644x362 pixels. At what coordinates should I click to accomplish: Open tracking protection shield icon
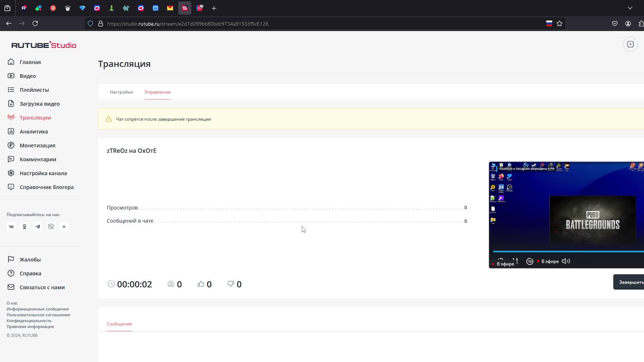coord(90,23)
